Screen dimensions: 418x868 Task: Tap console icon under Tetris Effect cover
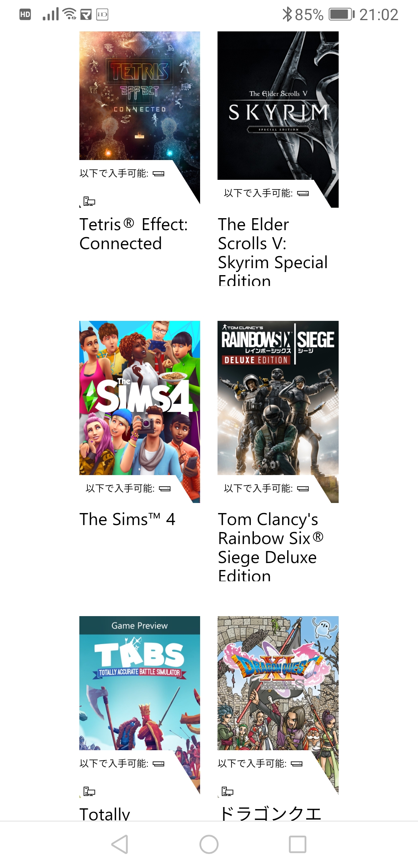[x=158, y=174]
